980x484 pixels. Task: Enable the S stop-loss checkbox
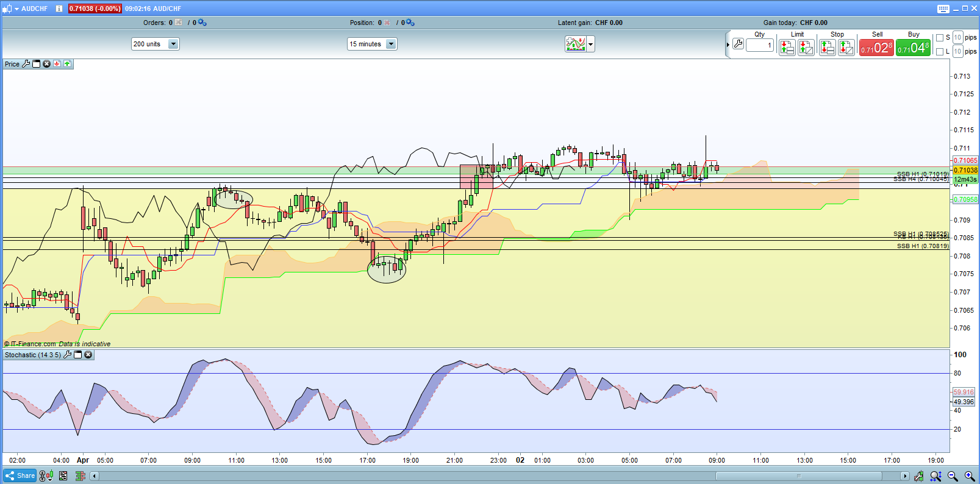coord(940,38)
